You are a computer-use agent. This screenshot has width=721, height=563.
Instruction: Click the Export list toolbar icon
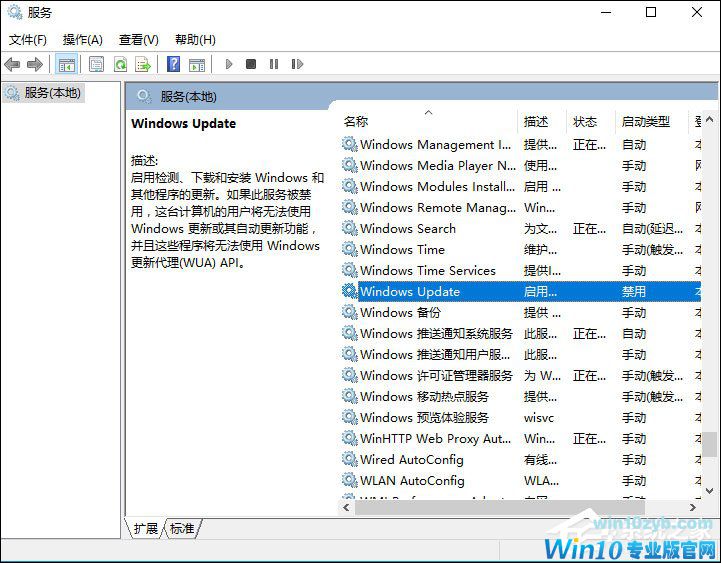pyautogui.click(x=143, y=64)
